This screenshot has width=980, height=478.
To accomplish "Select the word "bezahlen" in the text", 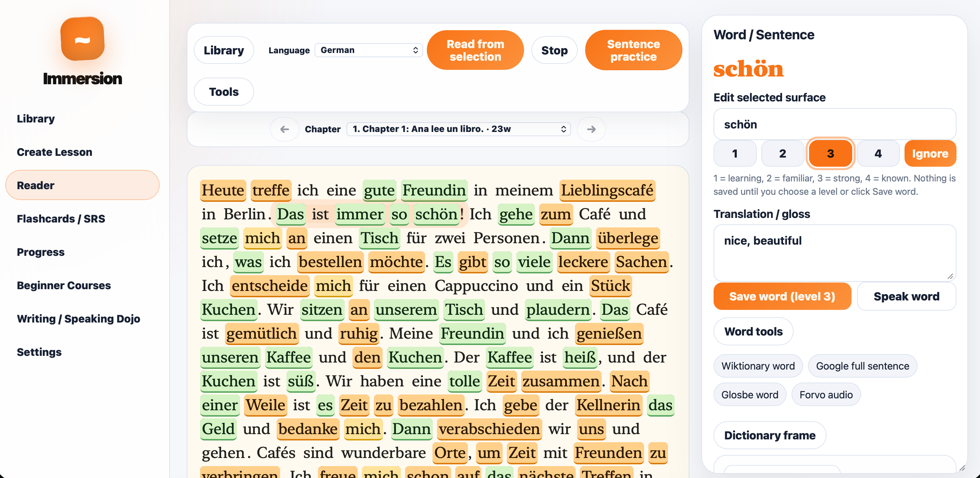I will click(431, 405).
